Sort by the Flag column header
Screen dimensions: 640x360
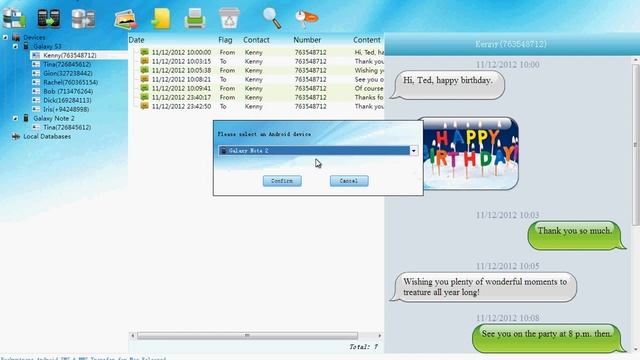tap(225, 40)
